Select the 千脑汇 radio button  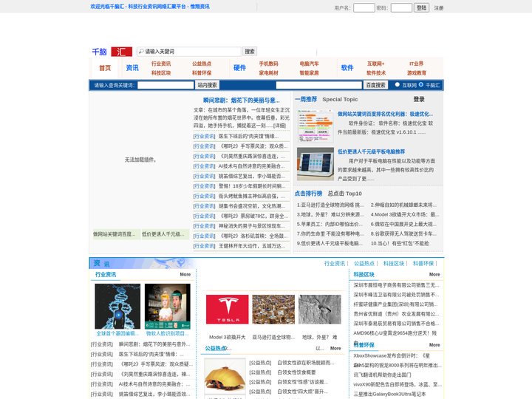click(x=421, y=84)
